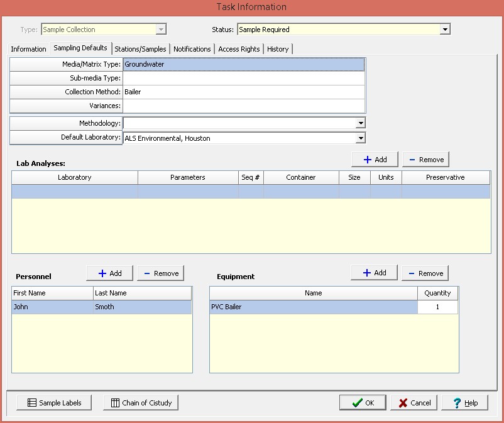Click the Collection Method field
504x423 pixels.
click(243, 92)
